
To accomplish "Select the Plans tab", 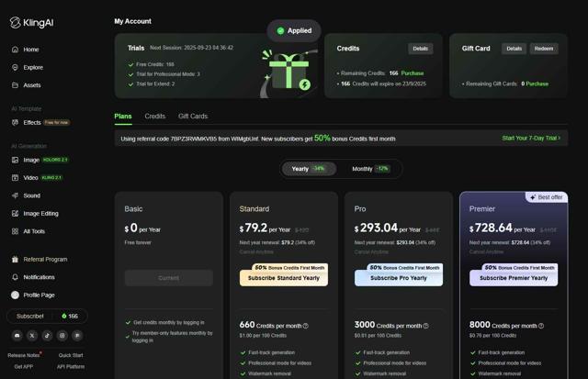I will coord(123,117).
